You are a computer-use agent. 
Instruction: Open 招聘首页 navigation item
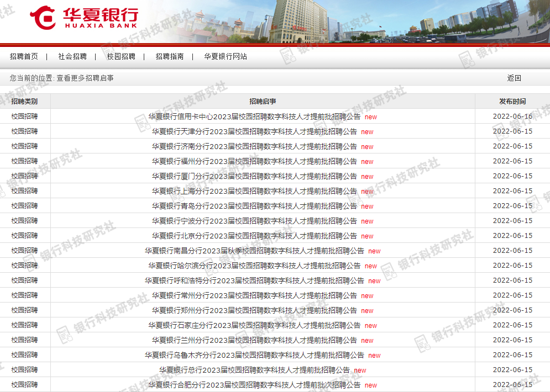click(x=24, y=56)
